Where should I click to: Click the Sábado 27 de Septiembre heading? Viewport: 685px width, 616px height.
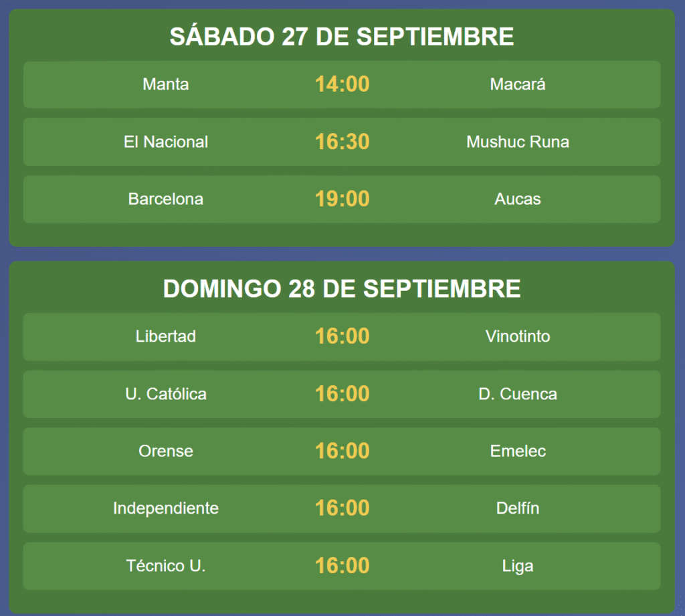pos(342,36)
